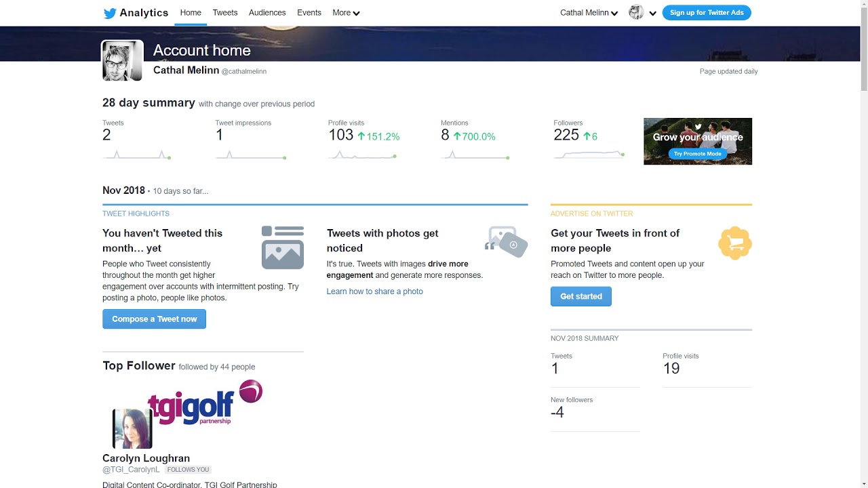Open the Audiences tab
The width and height of the screenshot is (868, 488).
pos(267,13)
